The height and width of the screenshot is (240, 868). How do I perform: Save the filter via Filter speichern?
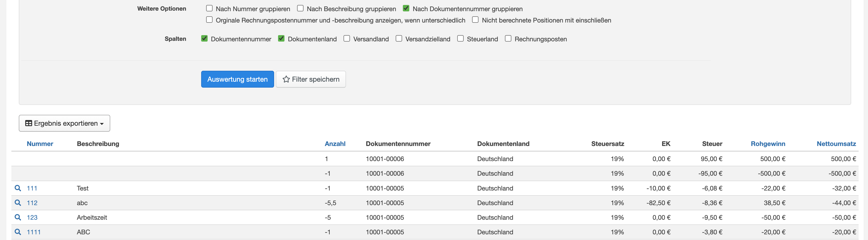[x=311, y=79]
